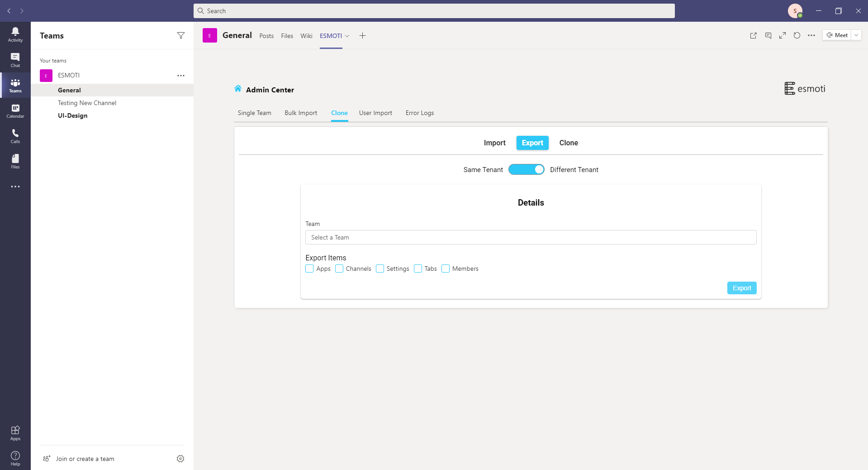
Task: Switch to the Files tab
Action: (287, 36)
